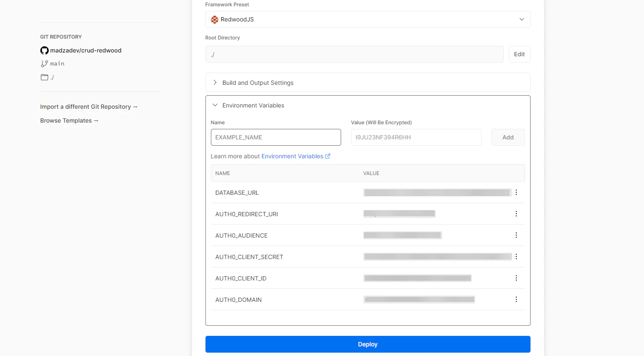The image size is (644, 356).
Task: Open the external link icon for Environment Variables docs
Action: coord(328,156)
